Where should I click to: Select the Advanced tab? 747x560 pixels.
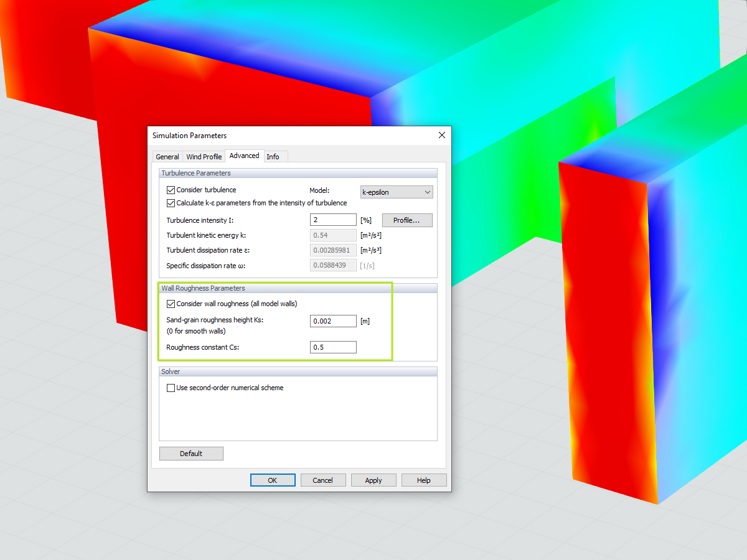pyautogui.click(x=244, y=156)
